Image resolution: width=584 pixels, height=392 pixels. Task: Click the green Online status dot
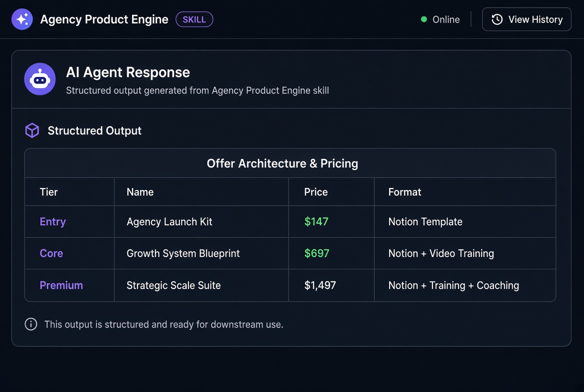[x=424, y=19]
